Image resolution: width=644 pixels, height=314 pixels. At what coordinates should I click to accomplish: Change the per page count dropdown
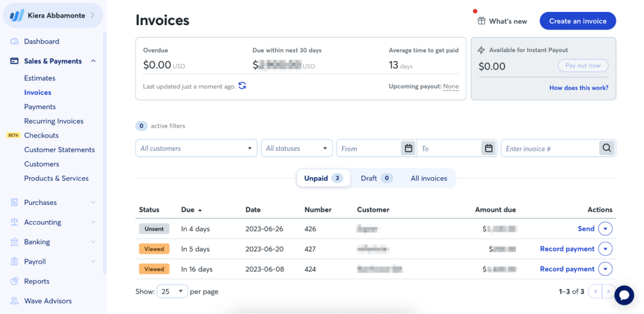pyautogui.click(x=172, y=291)
